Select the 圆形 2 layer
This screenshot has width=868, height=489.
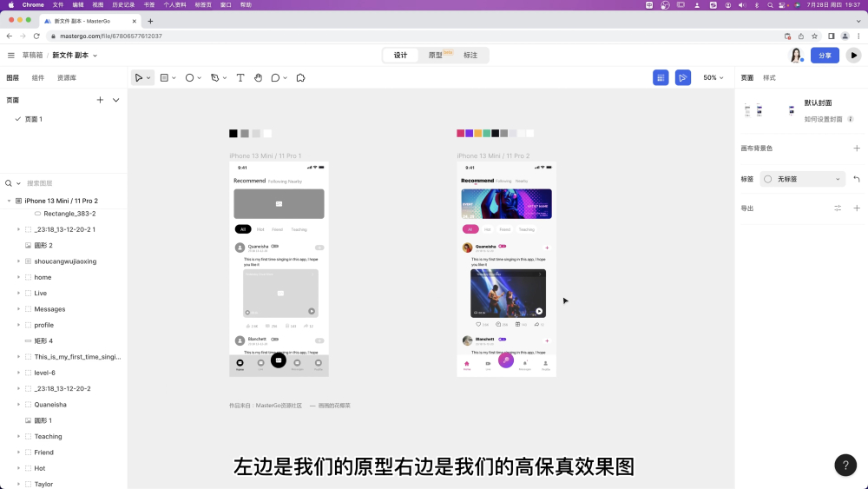click(x=43, y=245)
